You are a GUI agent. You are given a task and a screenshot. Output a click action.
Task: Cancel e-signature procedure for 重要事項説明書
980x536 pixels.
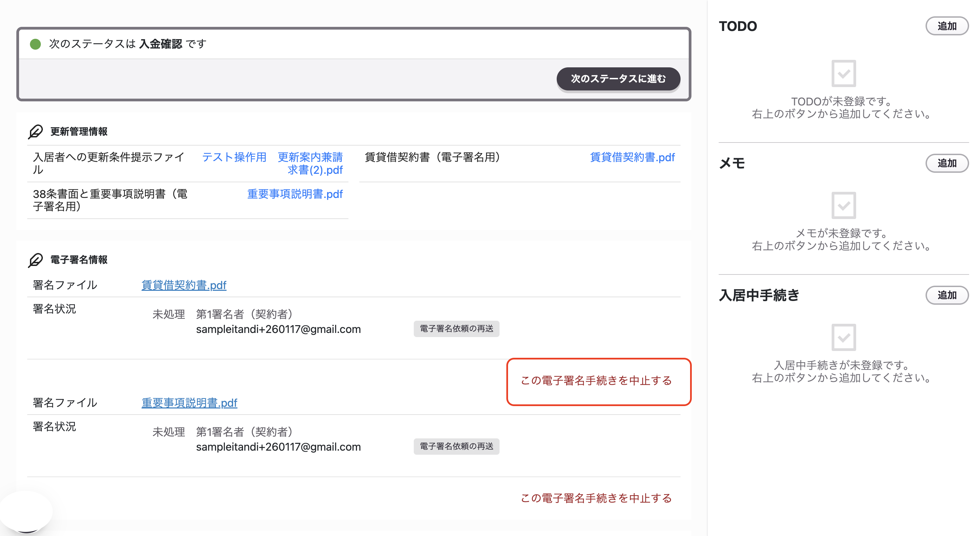click(596, 498)
